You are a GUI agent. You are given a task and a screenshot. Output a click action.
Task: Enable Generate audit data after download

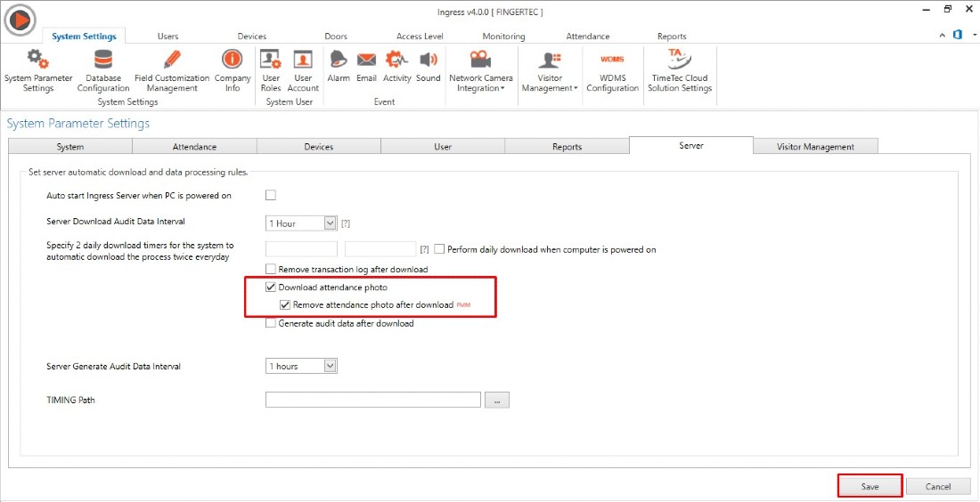[271, 323]
